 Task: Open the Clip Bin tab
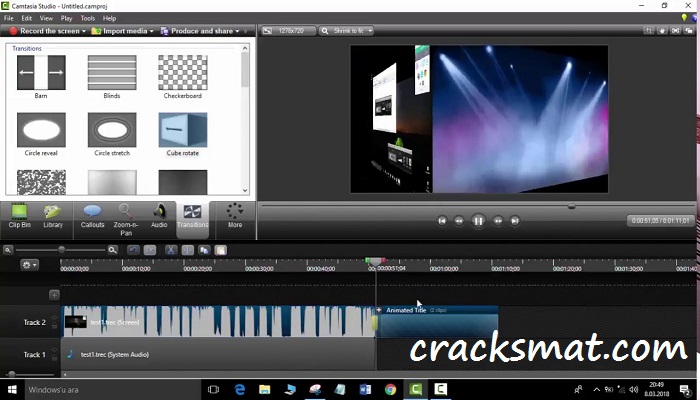click(20, 217)
